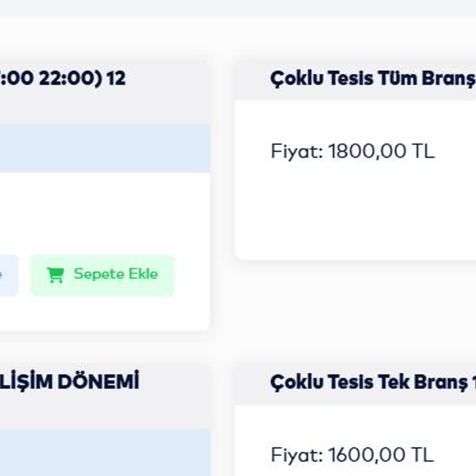Click the green shopping cart icon
Screen dimensions: 476x476
click(55, 275)
